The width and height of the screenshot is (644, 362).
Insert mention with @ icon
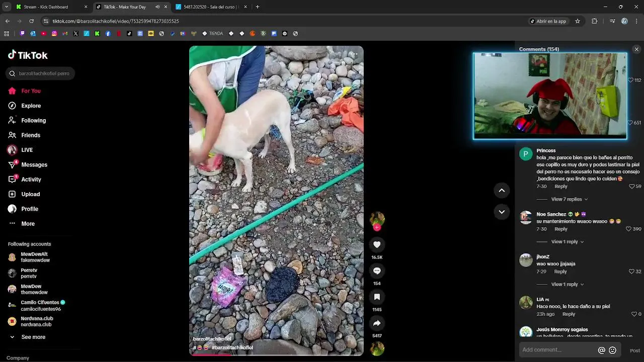point(601,350)
